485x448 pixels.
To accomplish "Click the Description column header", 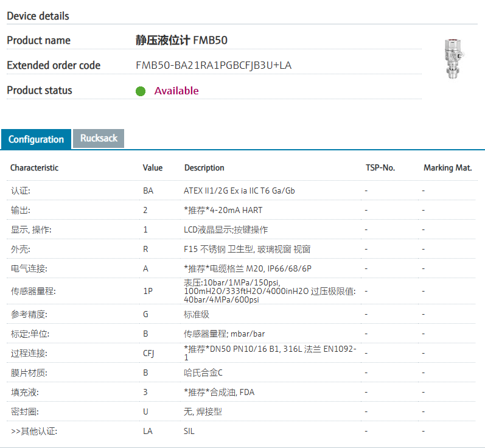I will [204, 168].
